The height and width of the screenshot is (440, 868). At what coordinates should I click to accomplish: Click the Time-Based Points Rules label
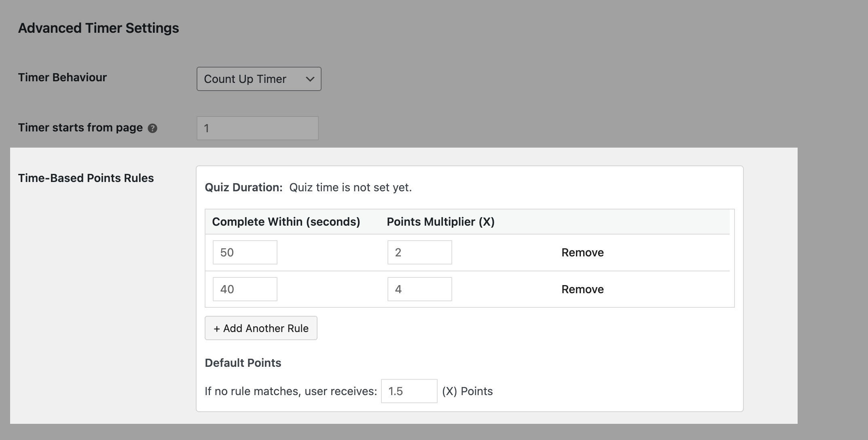click(86, 178)
